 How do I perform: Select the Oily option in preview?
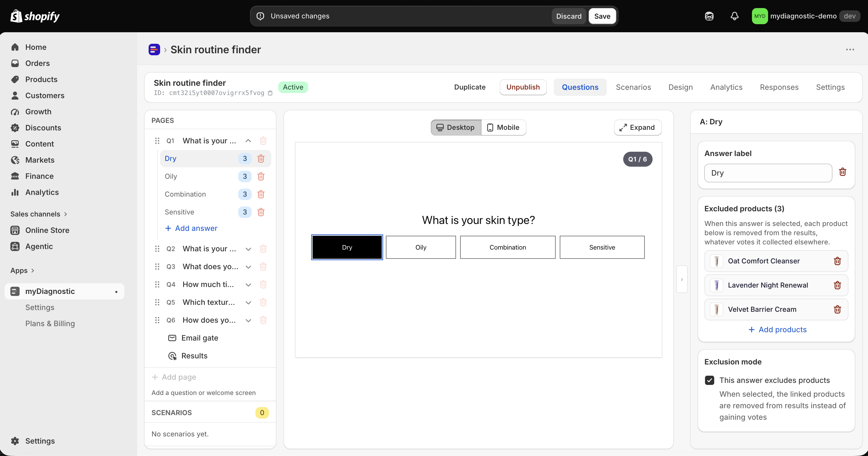click(420, 247)
